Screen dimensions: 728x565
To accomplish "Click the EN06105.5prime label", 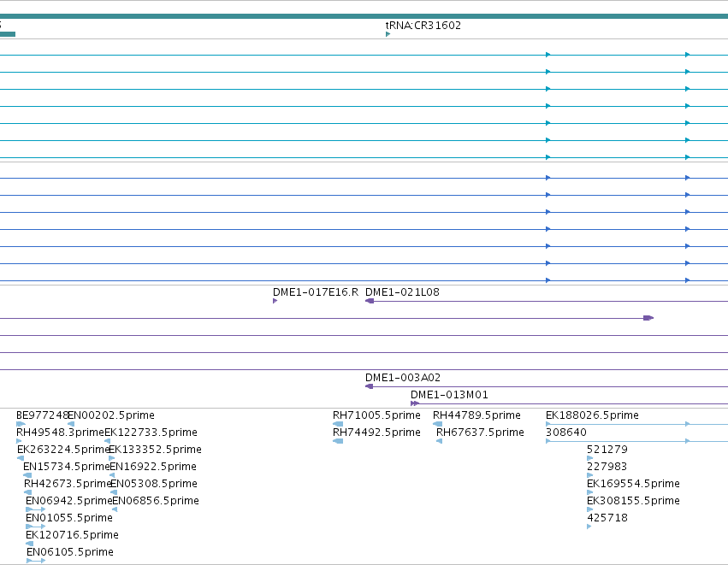I will (70, 552).
